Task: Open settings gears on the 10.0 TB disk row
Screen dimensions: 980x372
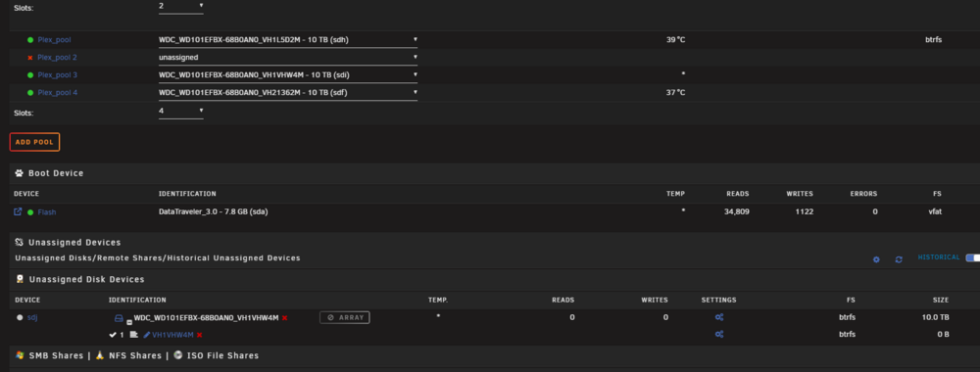Action: 719,317
